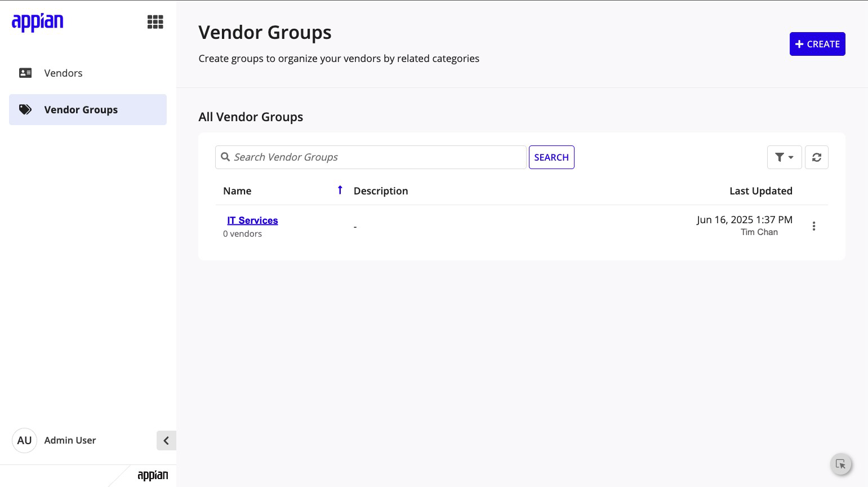Screen dimensions: 868x487
Task: Click the small Appian footer logo
Action: [x=153, y=475]
